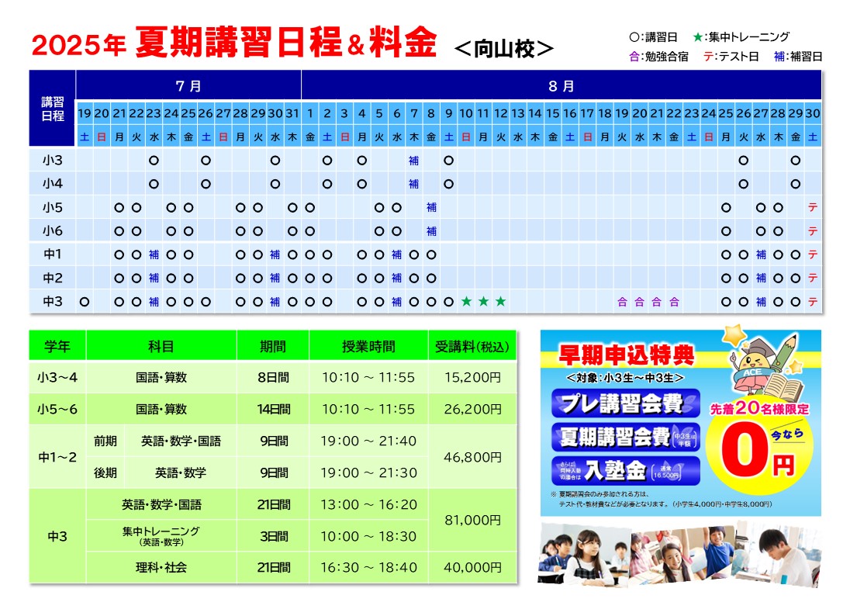Click the ★:集中トレーニング legend entry

(x=741, y=37)
